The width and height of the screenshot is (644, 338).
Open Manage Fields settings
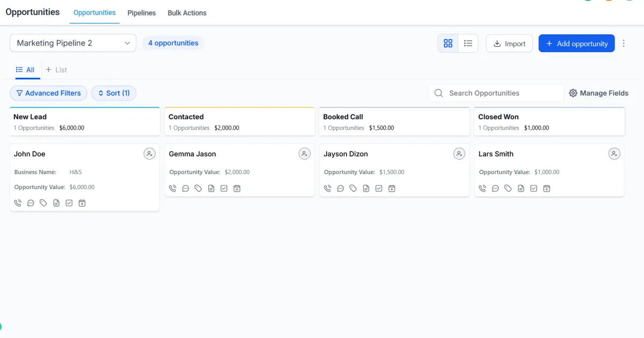pos(598,93)
